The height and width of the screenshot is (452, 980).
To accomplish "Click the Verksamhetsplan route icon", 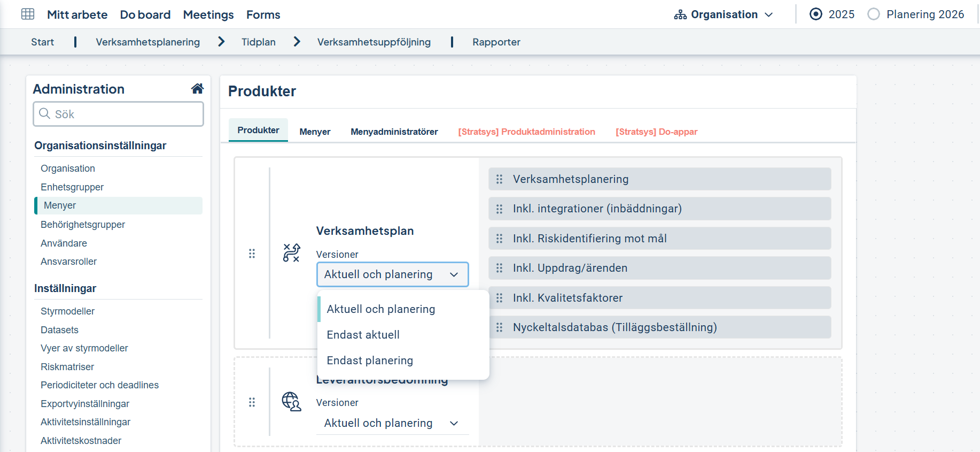I will [x=291, y=252].
